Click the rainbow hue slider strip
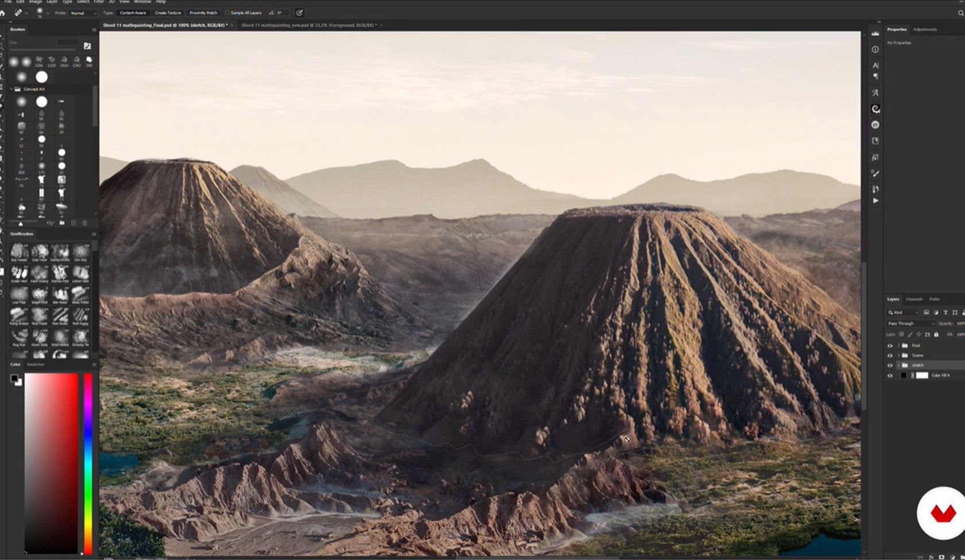 click(88, 464)
